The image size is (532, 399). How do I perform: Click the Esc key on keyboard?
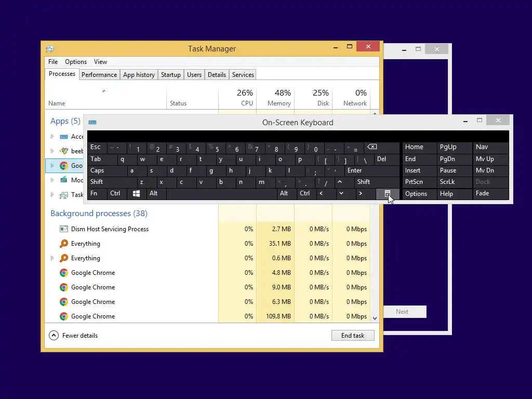coord(97,147)
